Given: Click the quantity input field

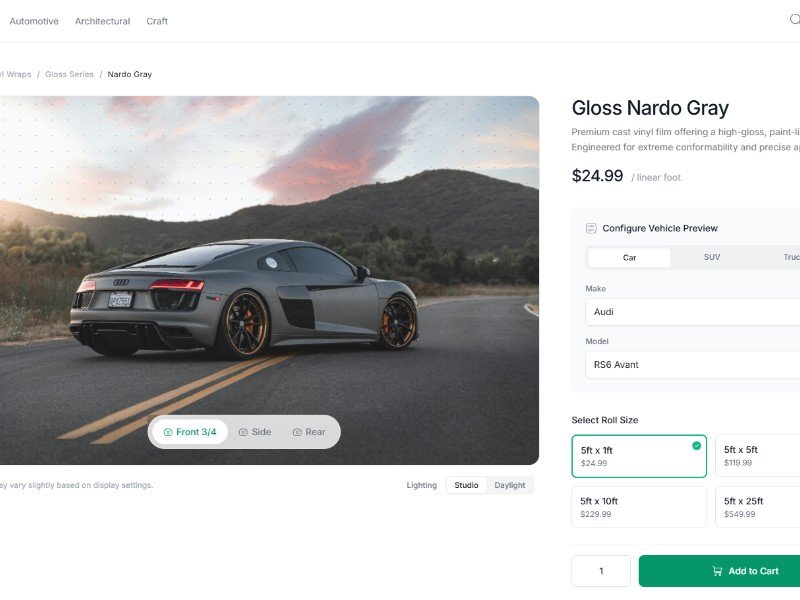Looking at the screenshot, I should [x=601, y=571].
